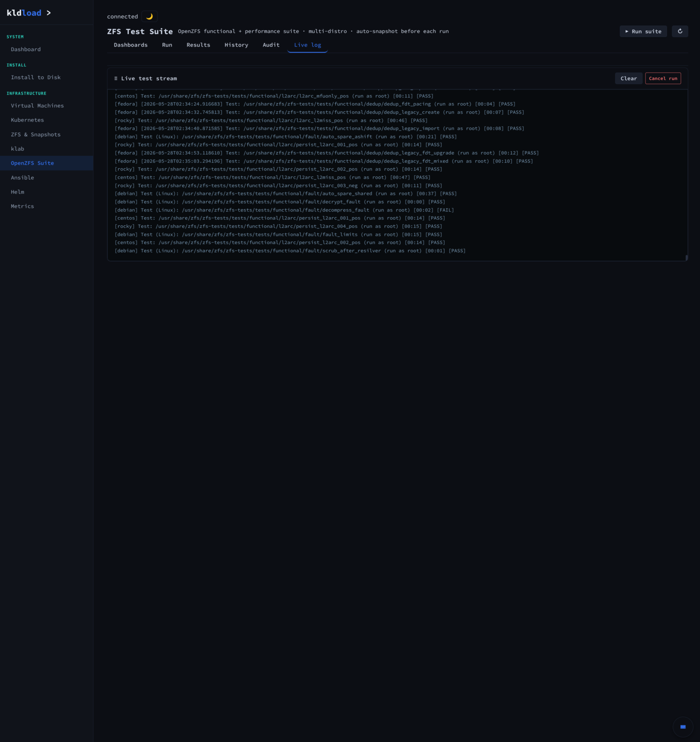This screenshot has width=700, height=742.
Task: Go to ZFS & Snapshots
Action: (x=46, y=135)
